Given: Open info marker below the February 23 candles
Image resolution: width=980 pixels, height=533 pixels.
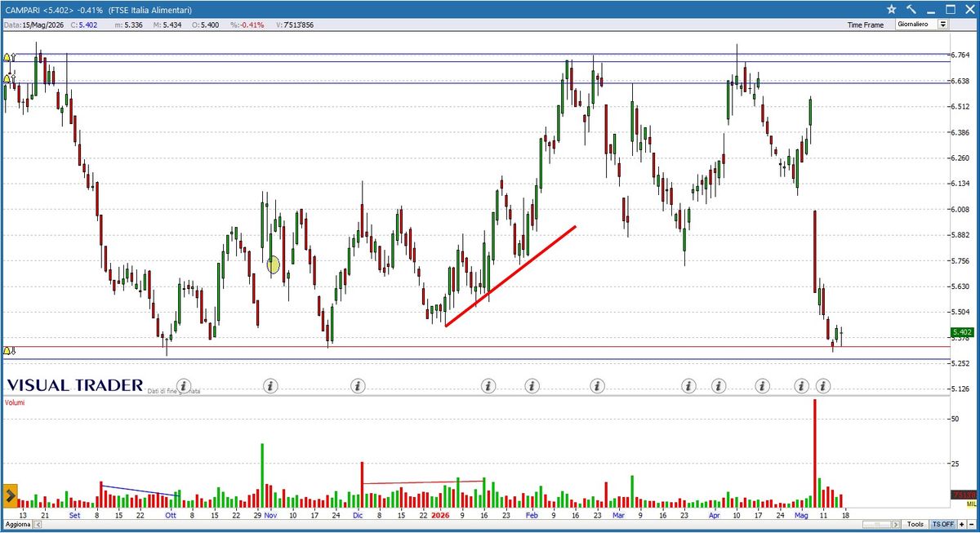Looking at the screenshot, I should (x=597, y=385).
